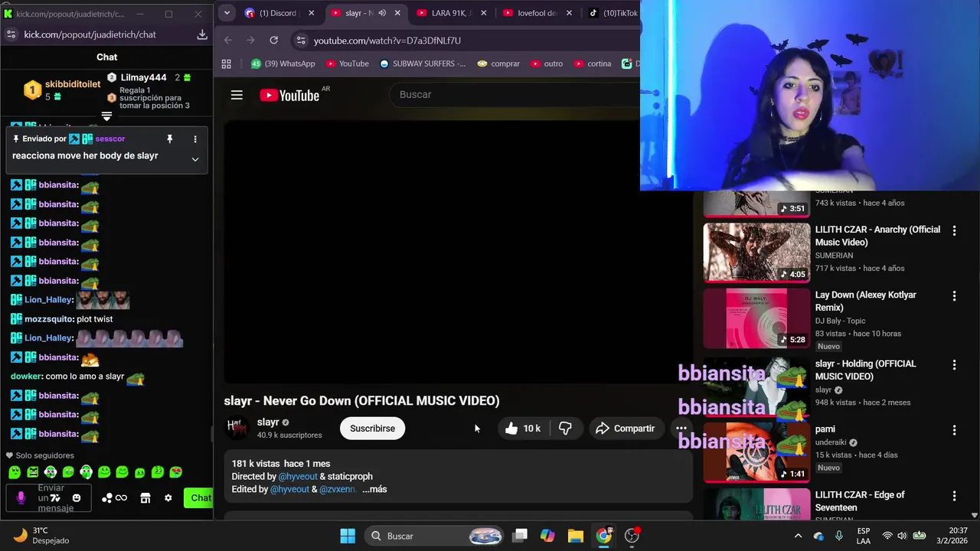Open pinned message options menu
The image size is (980, 551).
pos(195,139)
